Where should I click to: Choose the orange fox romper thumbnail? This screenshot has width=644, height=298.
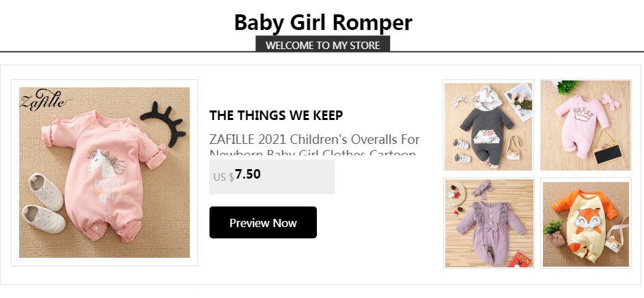pos(585,223)
